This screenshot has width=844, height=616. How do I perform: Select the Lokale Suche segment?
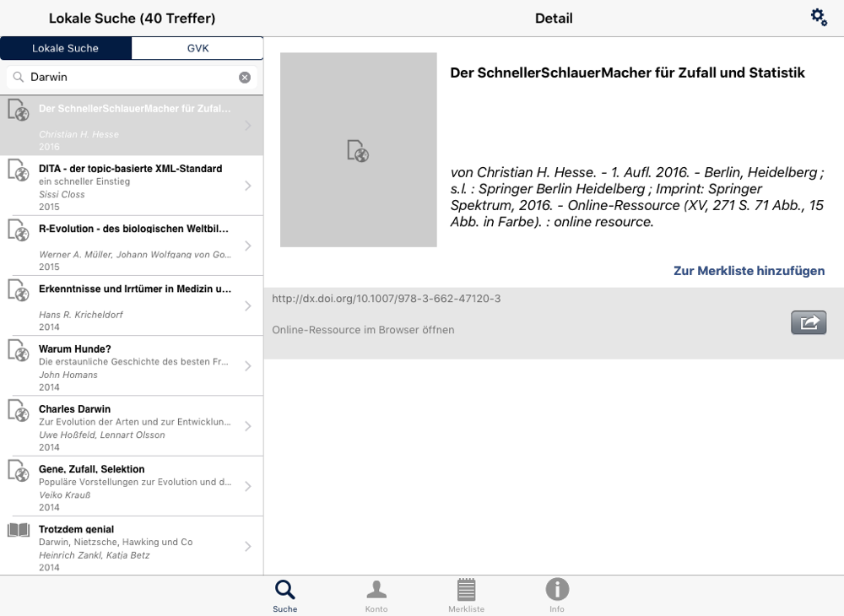66,48
